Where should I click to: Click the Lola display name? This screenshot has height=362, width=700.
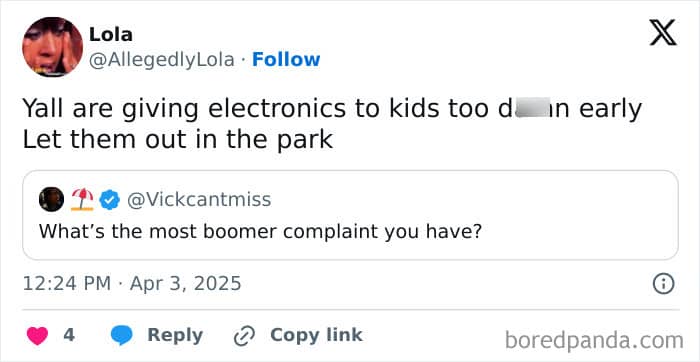click(111, 34)
